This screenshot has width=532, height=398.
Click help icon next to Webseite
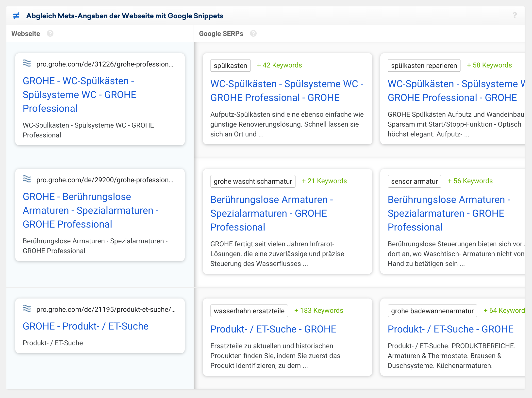(x=50, y=33)
